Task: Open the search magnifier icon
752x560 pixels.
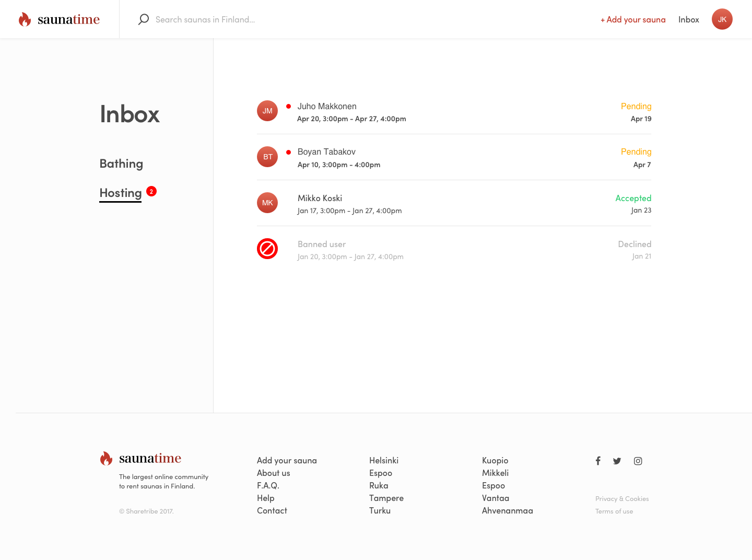Action: pos(143,19)
